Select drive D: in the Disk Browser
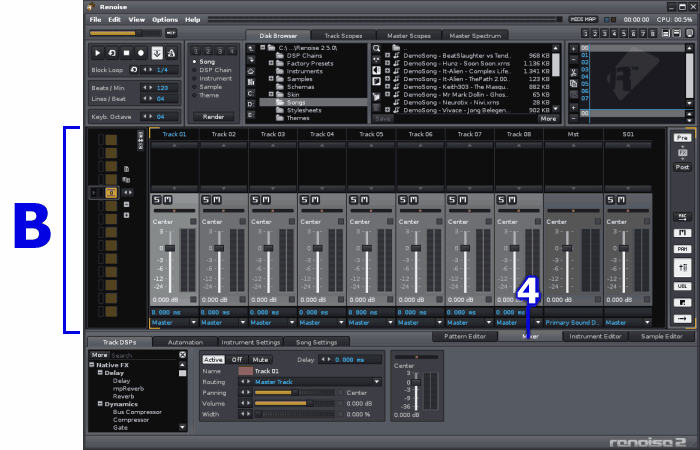Screen dimensions: 700x450 pyautogui.click(x=251, y=104)
